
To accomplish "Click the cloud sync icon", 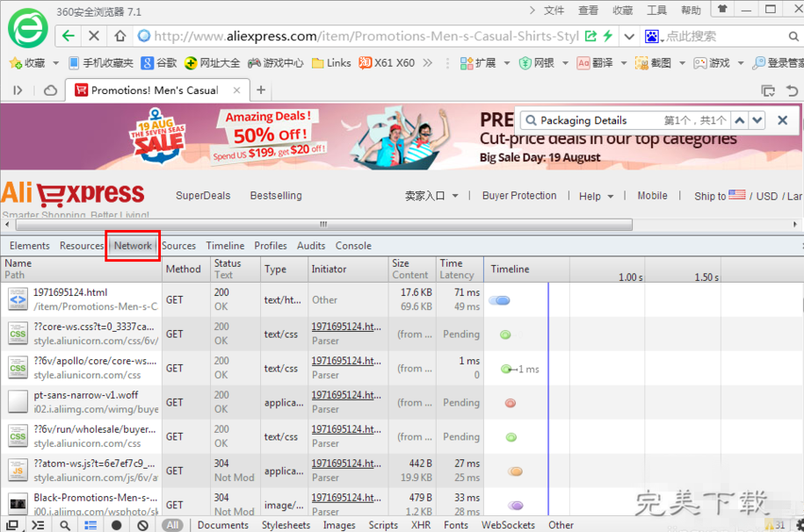I will 50,90.
